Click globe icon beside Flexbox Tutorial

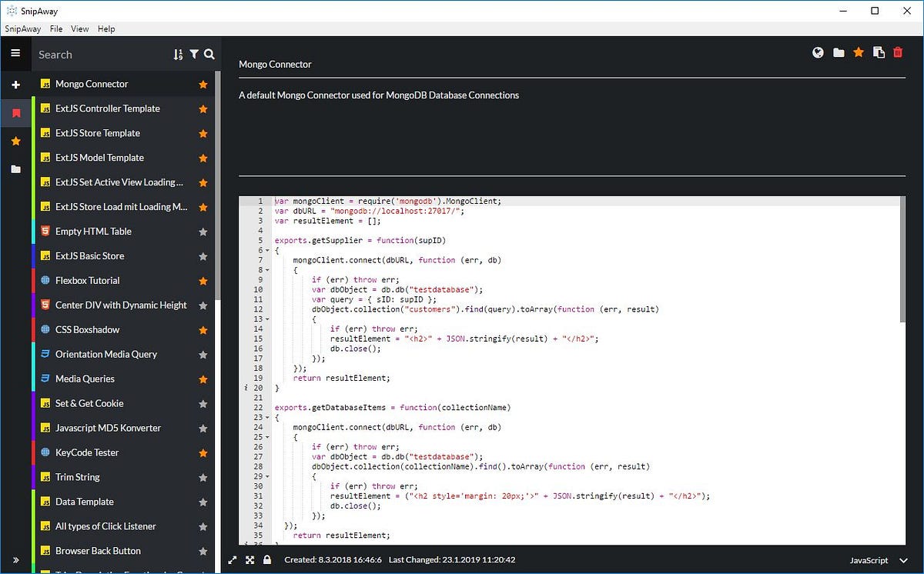coord(45,281)
